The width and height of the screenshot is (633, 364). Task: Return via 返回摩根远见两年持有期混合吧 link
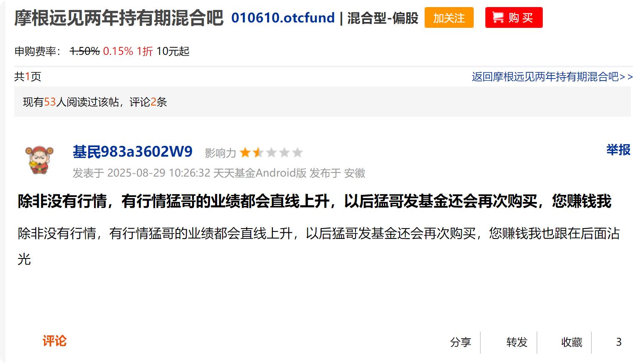click(x=552, y=77)
